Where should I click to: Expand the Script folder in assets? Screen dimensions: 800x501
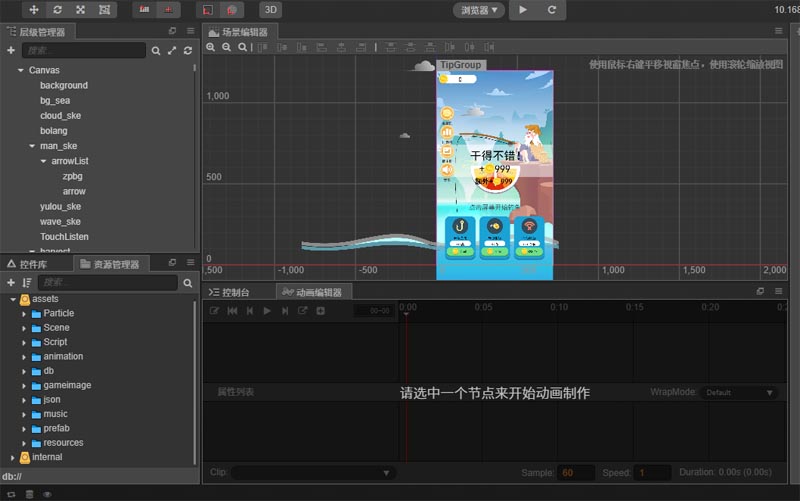[24, 342]
